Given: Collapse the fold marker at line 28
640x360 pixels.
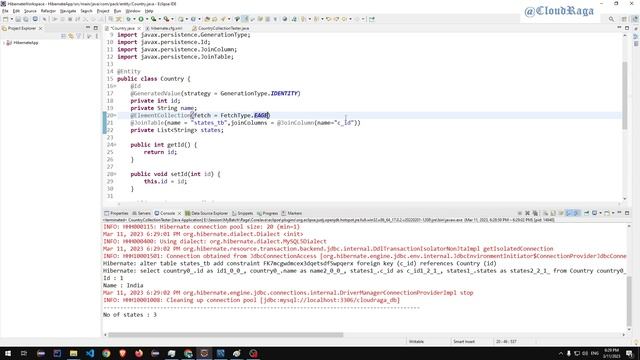Looking at the screenshot, I should pyautogui.click(x=115, y=174).
